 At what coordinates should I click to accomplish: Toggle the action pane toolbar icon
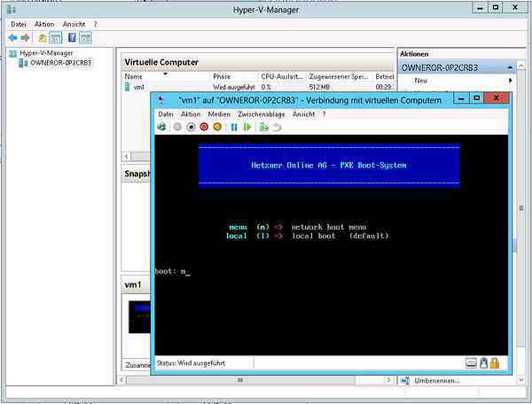85,37
